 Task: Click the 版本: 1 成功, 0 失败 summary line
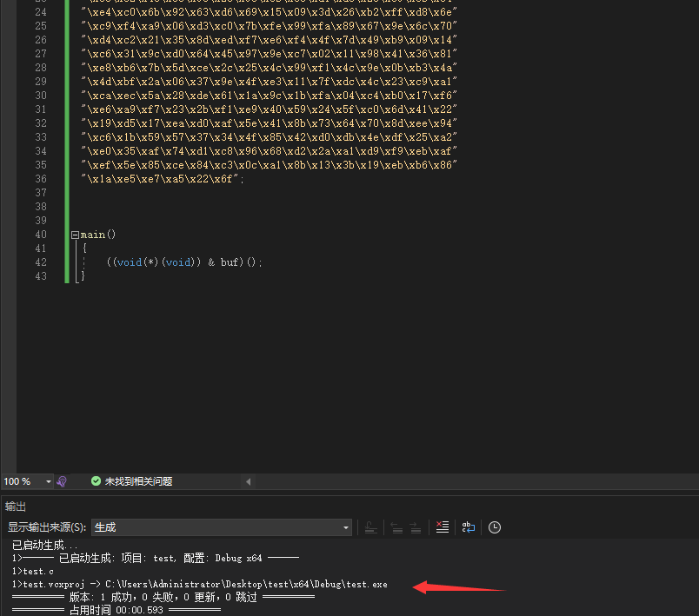pyautogui.click(x=163, y=597)
